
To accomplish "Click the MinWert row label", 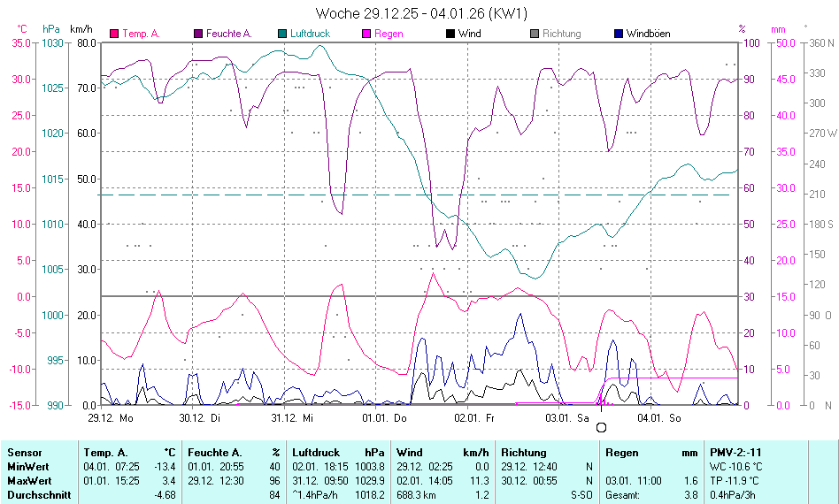I will (26, 467).
